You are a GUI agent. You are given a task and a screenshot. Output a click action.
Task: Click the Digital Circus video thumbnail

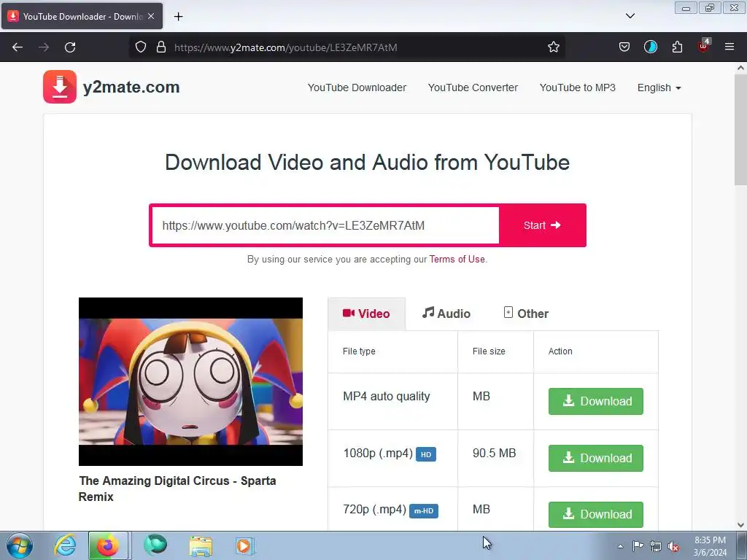point(190,381)
